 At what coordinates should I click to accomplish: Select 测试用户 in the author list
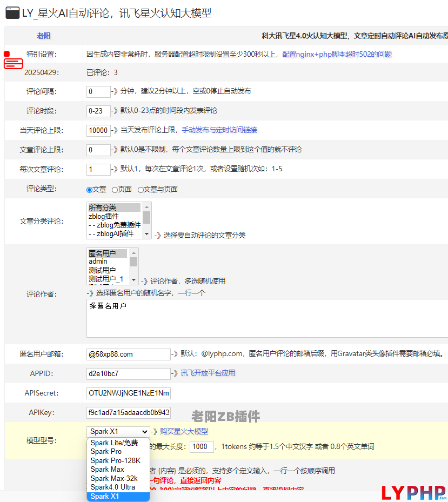pos(108,270)
